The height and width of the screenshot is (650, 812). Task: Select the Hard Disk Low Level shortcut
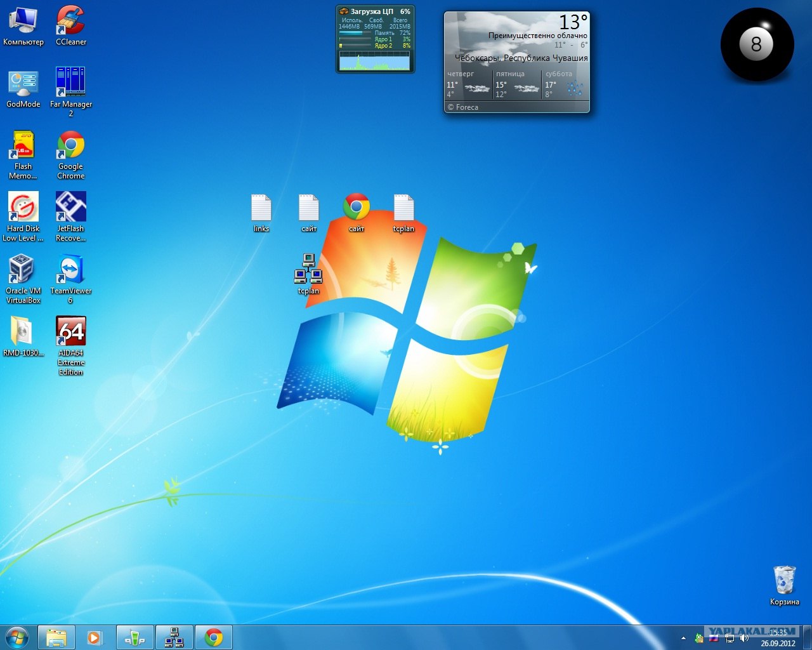pyautogui.click(x=23, y=217)
